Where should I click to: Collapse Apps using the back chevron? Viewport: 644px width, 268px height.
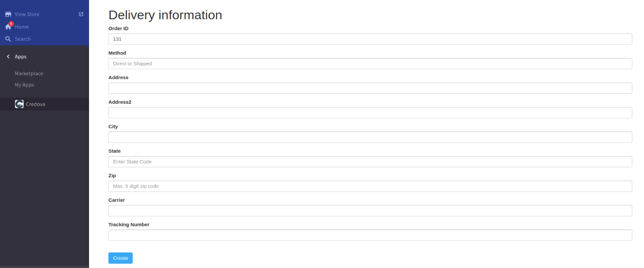click(x=8, y=57)
